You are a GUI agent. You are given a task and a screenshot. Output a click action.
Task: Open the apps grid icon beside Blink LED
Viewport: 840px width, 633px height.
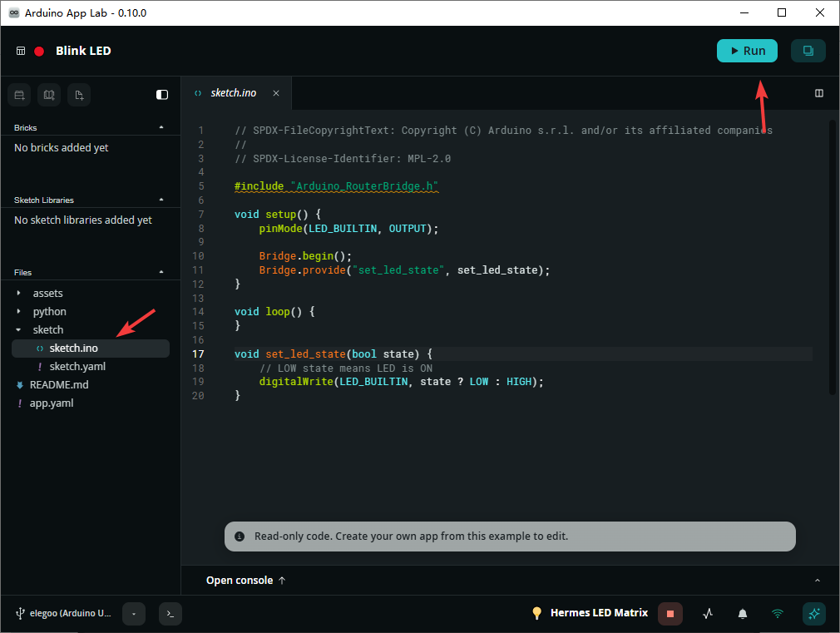point(21,51)
